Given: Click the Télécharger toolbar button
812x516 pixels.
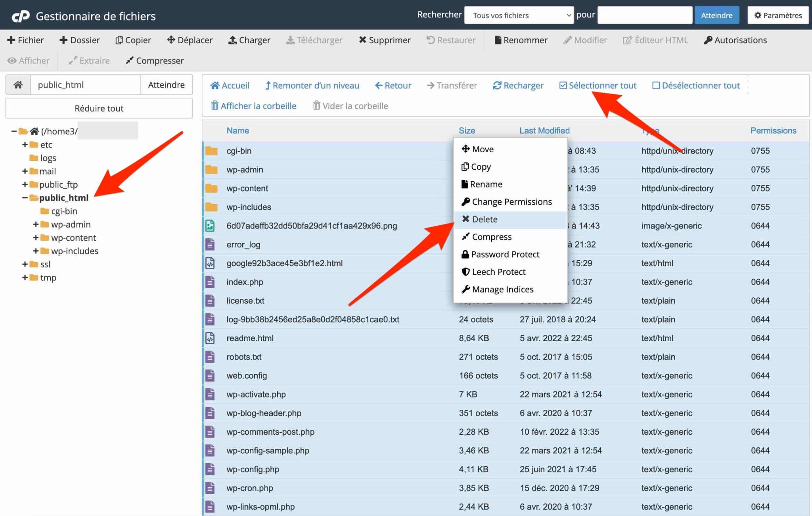Looking at the screenshot, I should (314, 40).
